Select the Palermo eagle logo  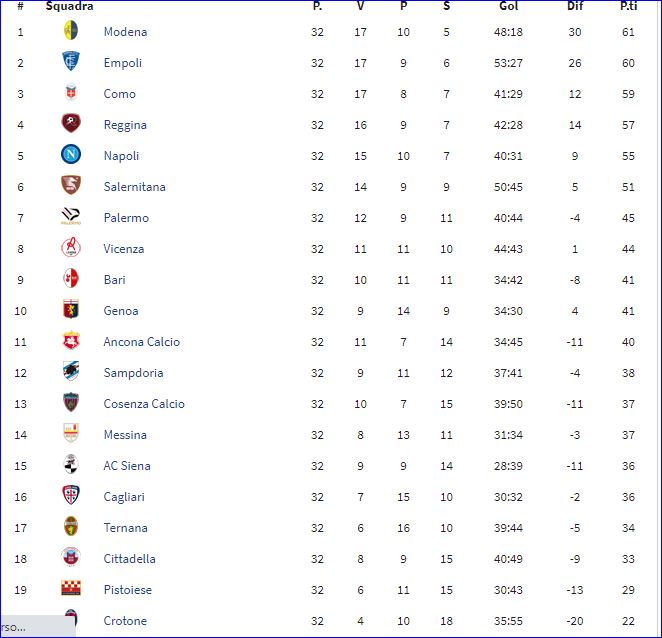coord(71,216)
